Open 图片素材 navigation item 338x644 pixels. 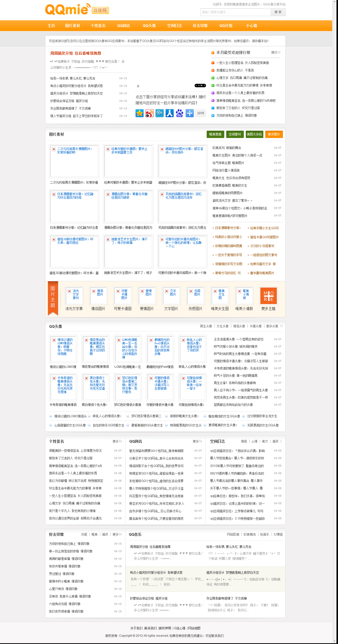(x=72, y=26)
